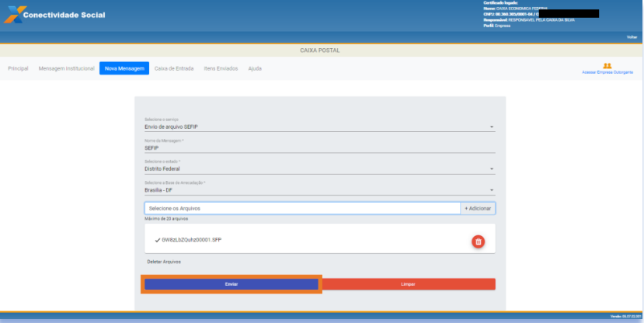The image size is (644, 323).
Task: Click the Conectividade Social X logo
Action: pos(15,15)
